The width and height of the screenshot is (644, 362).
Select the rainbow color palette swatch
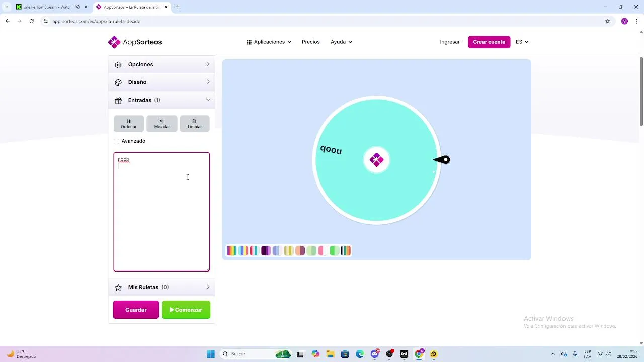232,250
